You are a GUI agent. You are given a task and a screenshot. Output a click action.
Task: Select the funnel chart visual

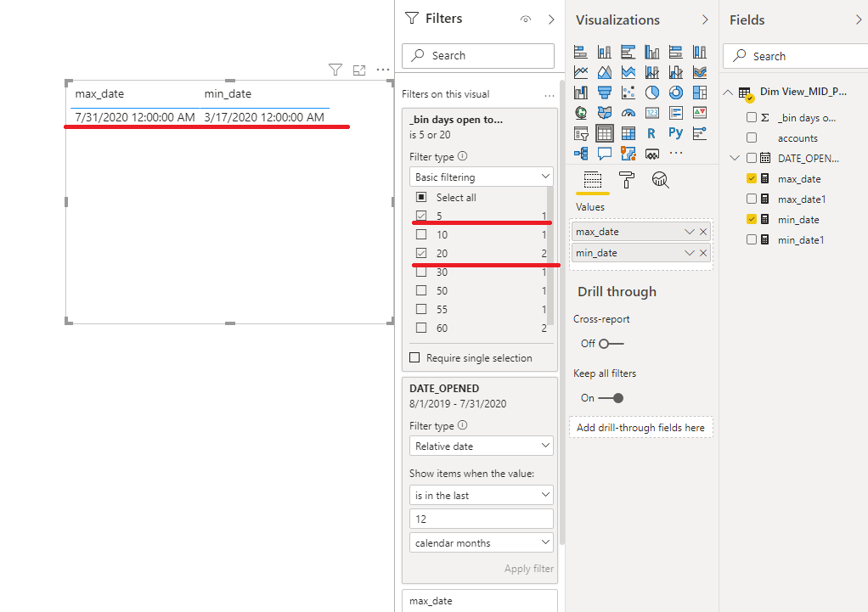coord(605,93)
